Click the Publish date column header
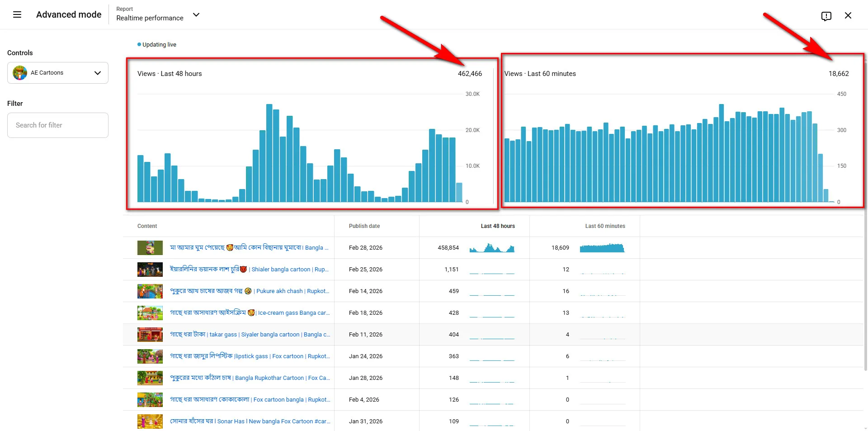 [x=364, y=226]
